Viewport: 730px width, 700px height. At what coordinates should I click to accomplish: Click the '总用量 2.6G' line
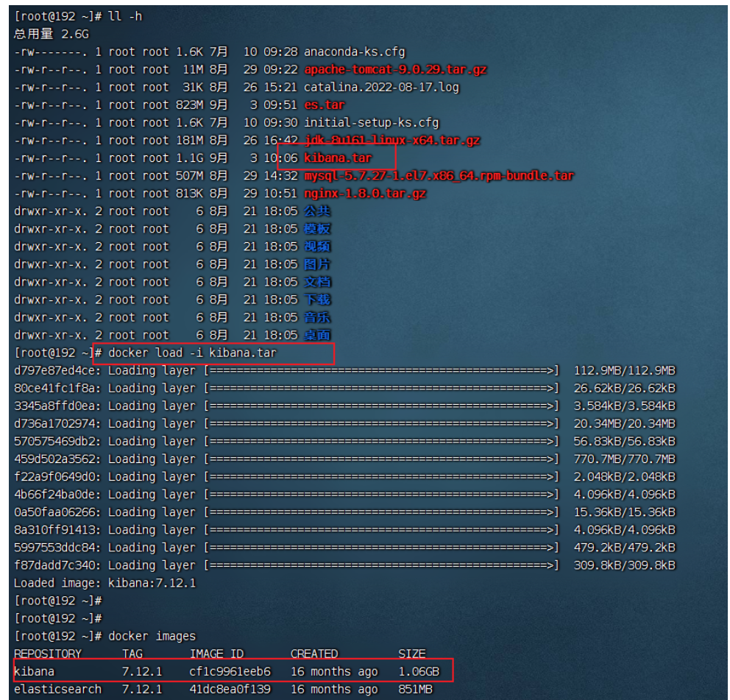pos(52,34)
